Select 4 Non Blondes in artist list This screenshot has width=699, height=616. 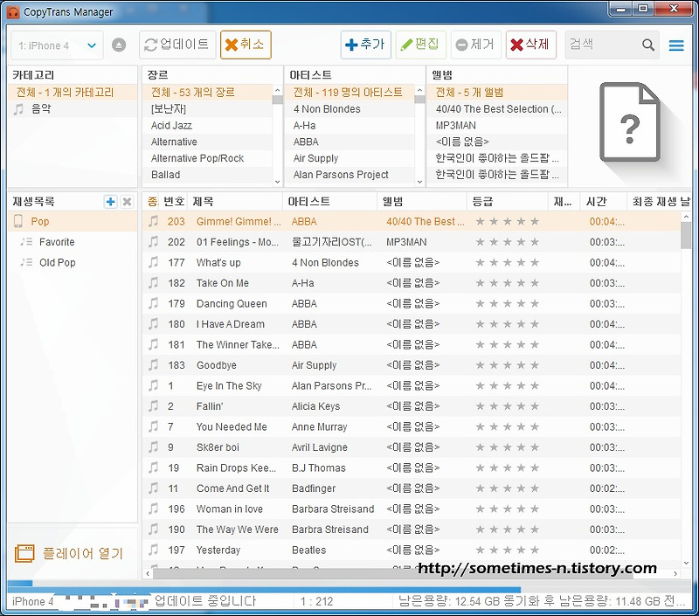click(349, 108)
